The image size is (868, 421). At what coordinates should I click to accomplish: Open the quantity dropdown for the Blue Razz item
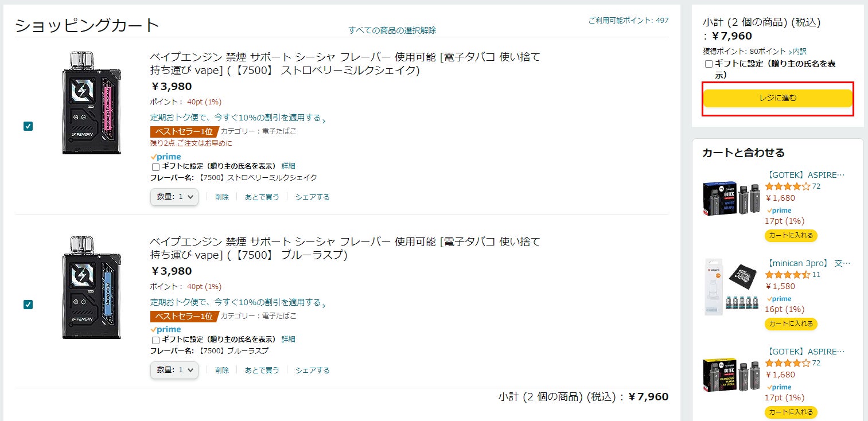pos(174,370)
